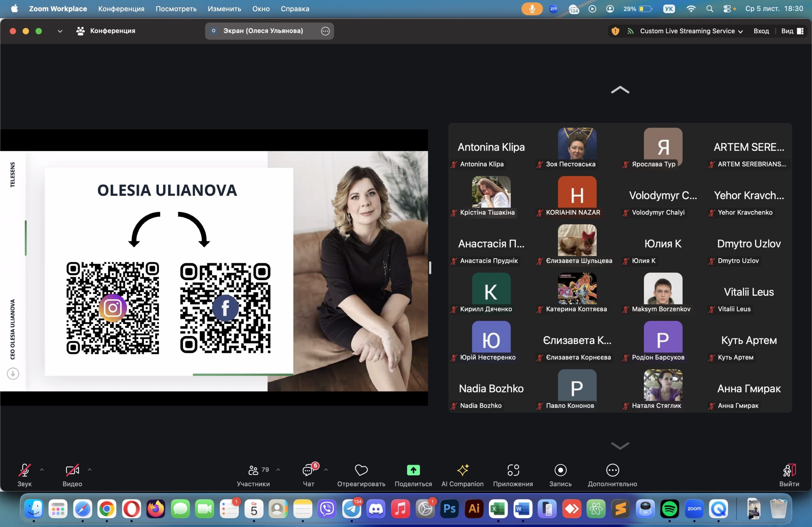Unmute microphone with the Sound button
The height and width of the screenshot is (527, 812).
coord(24,470)
